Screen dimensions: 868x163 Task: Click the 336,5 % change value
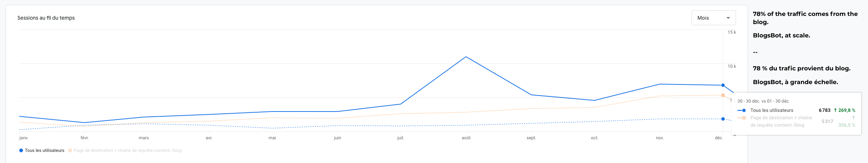click(x=847, y=125)
